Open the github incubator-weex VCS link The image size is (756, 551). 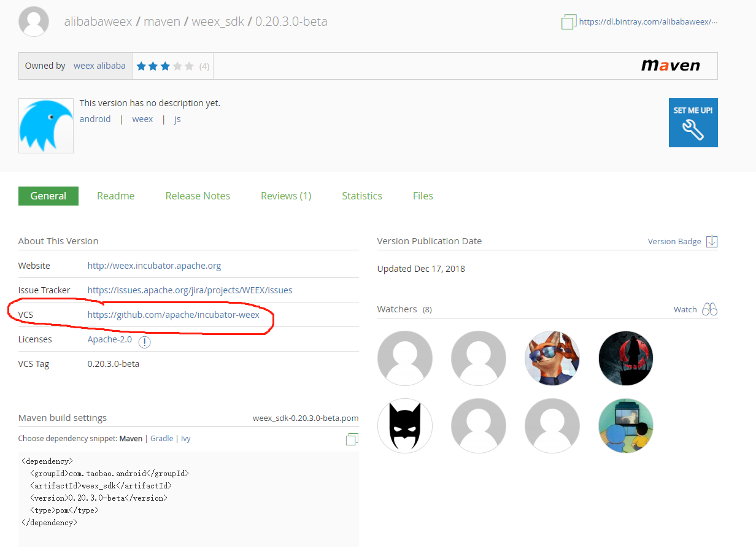[x=173, y=315]
